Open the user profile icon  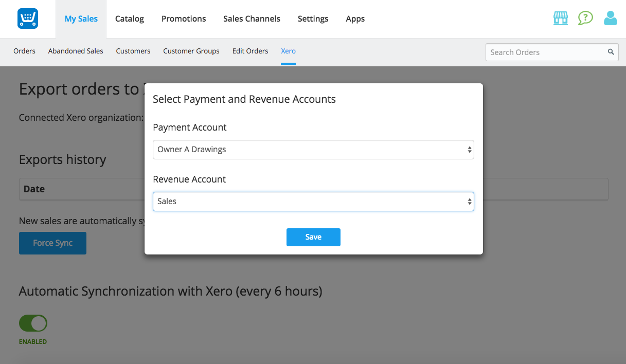611,19
